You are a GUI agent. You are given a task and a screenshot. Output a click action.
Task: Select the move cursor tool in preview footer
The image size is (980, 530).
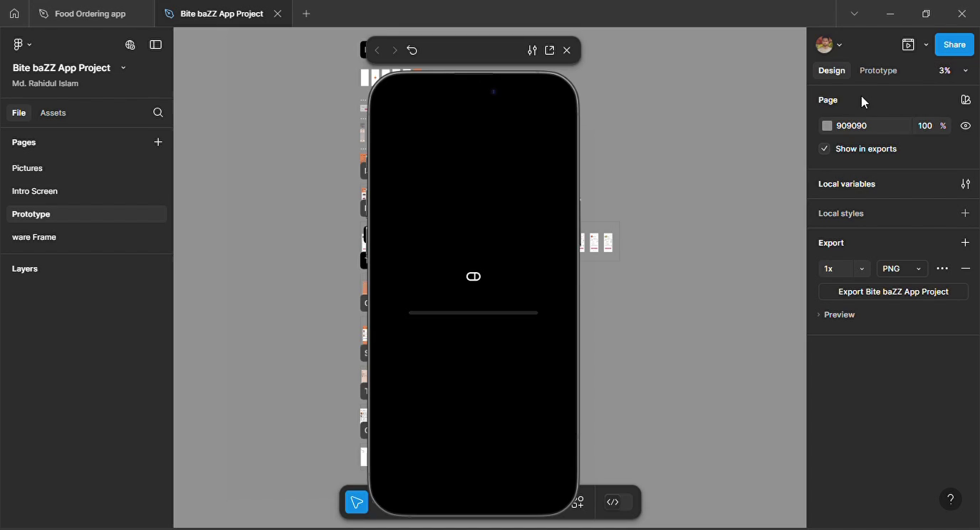point(356,502)
